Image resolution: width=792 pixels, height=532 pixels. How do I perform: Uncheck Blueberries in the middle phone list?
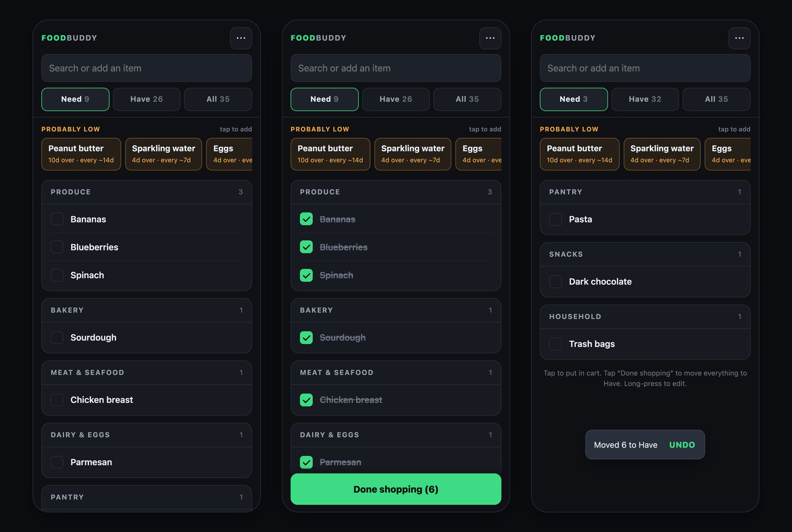click(306, 247)
